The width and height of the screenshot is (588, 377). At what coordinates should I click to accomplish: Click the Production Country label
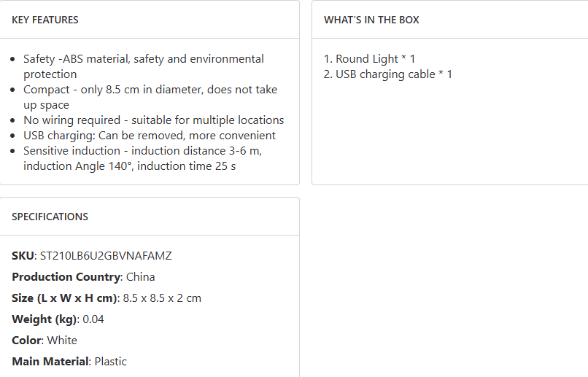(x=66, y=277)
